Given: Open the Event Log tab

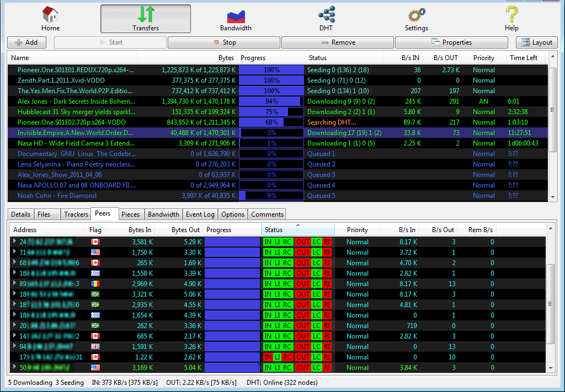Looking at the screenshot, I should pyautogui.click(x=200, y=214).
